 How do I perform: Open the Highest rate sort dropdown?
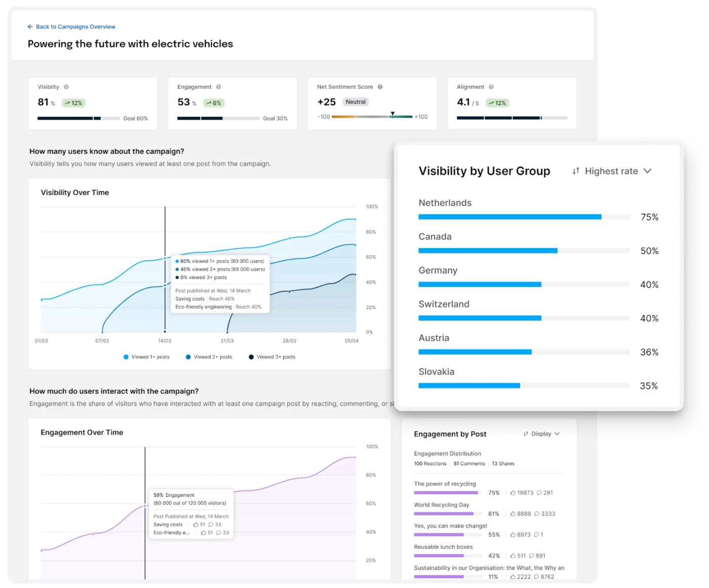coord(612,171)
